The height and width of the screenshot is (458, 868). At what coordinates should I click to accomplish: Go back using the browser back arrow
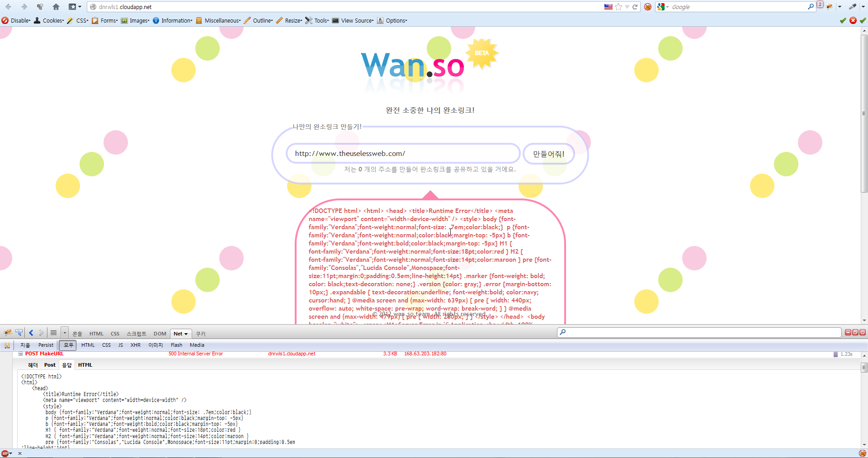[8, 7]
